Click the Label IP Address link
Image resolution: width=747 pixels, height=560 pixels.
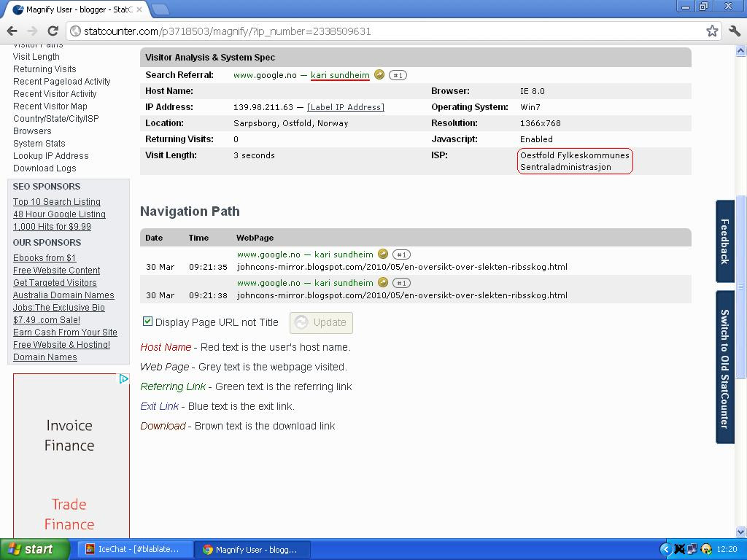tap(345, 107)
